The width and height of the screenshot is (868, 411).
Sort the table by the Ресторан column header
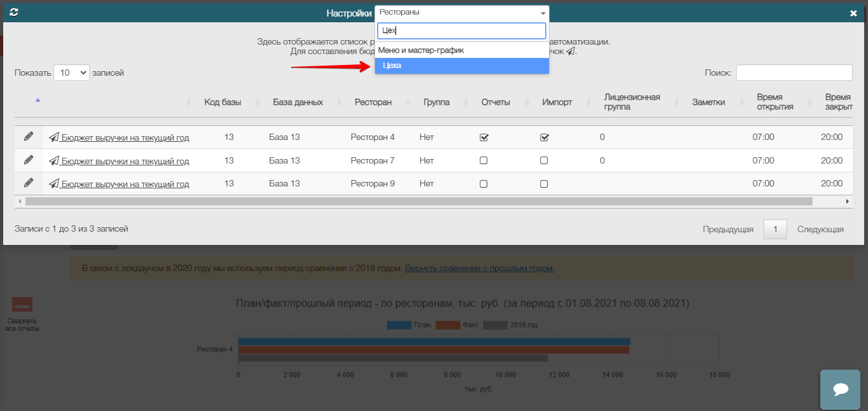pyautogui.click(x=373, y=102)
